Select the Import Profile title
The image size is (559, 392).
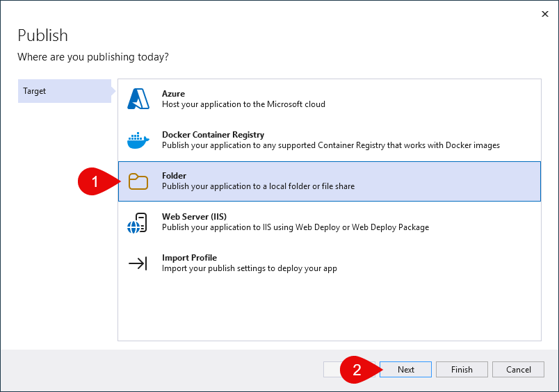point(189,258)
